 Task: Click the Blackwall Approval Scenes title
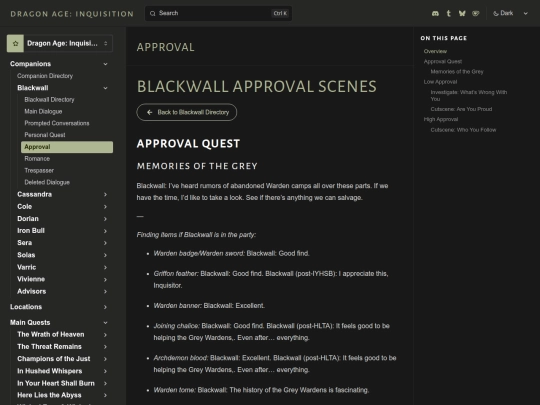[257, 86]
